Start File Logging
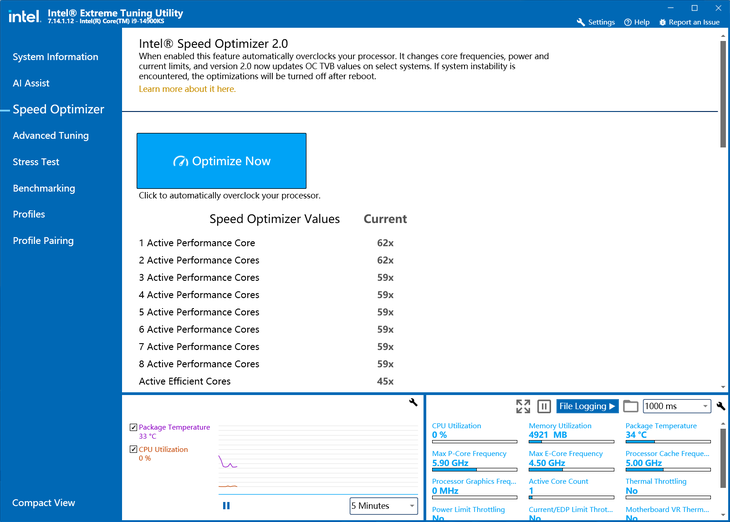The image size is (730, 522). (x=587, y=406)
